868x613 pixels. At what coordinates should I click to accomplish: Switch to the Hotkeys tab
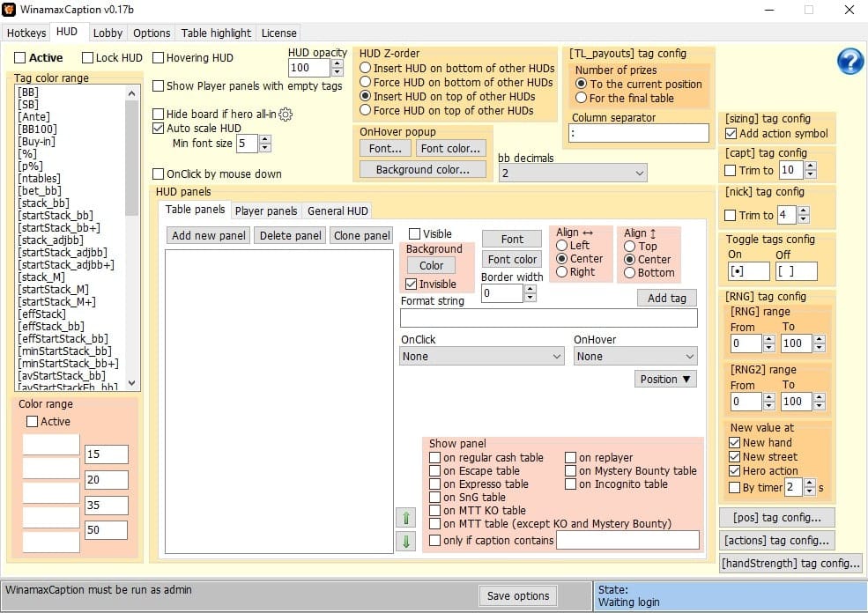(26, 33)
